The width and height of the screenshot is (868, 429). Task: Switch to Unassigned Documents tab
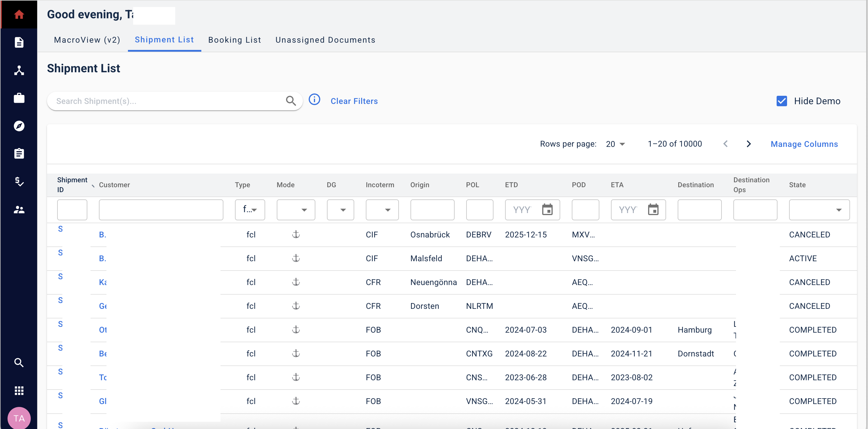click(x=325, y=40)
